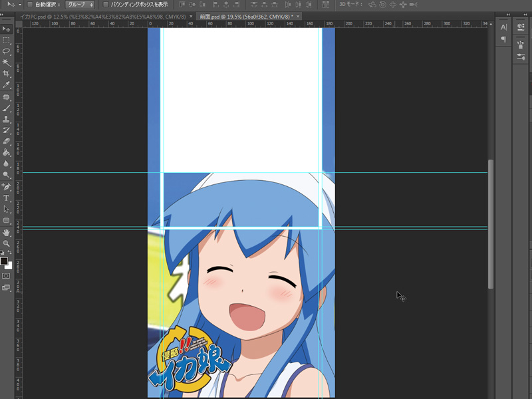This screenshot has width=532, height=399.
Task: Enable バウンディングボックスを表示 checkbox
Action: tap(106, 5)
